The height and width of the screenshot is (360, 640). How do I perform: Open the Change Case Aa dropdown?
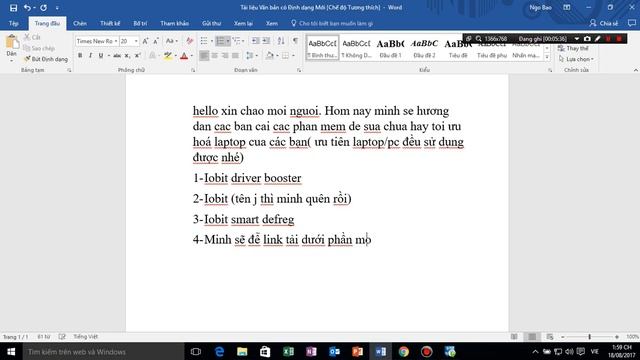171,41
